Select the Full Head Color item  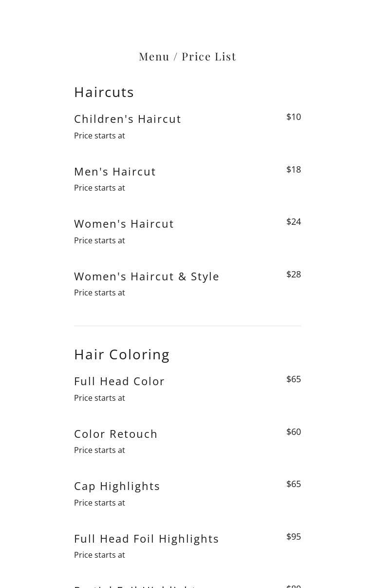tap(119, 381)
